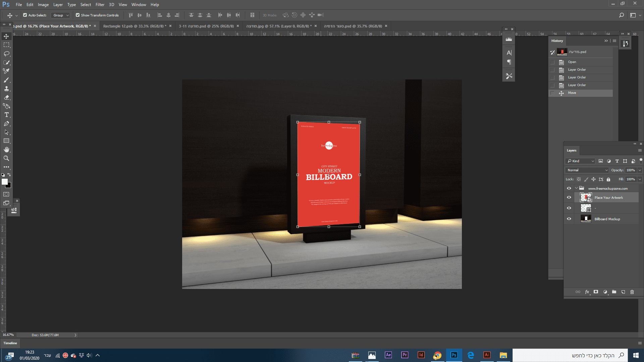Choose the Clone Stamp tool
This screenshot has height=362, width=644.
[6, 89]
